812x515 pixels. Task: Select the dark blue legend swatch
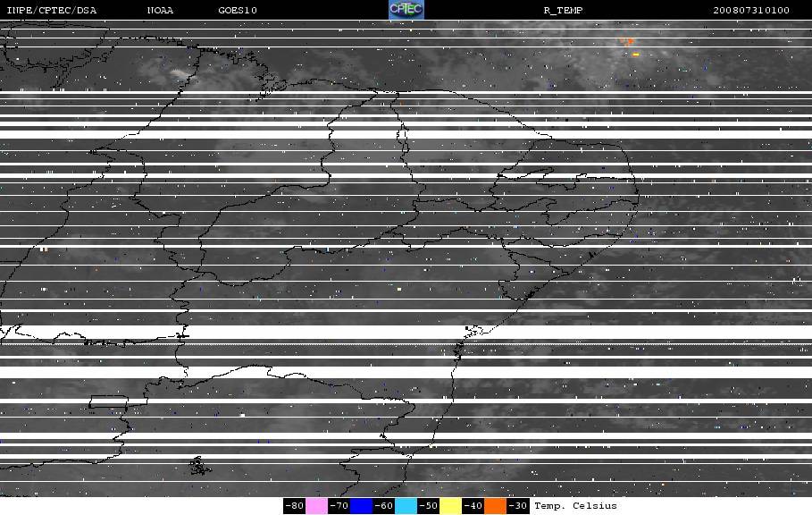coord(361,506)
